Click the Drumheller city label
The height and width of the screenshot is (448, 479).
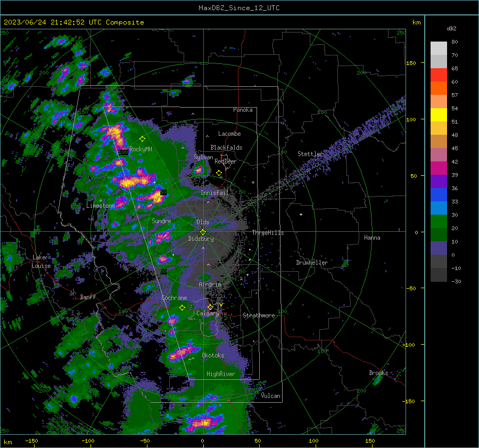pos(312,263)
